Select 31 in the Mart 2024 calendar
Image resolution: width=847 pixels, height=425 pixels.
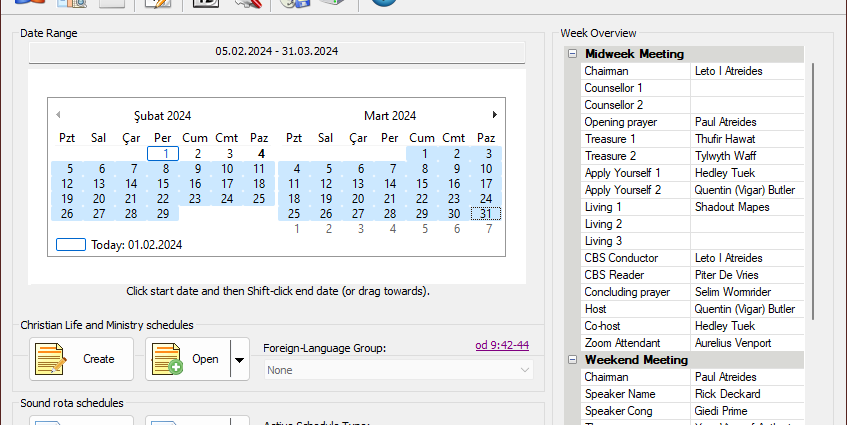click(x=485, y=213)
